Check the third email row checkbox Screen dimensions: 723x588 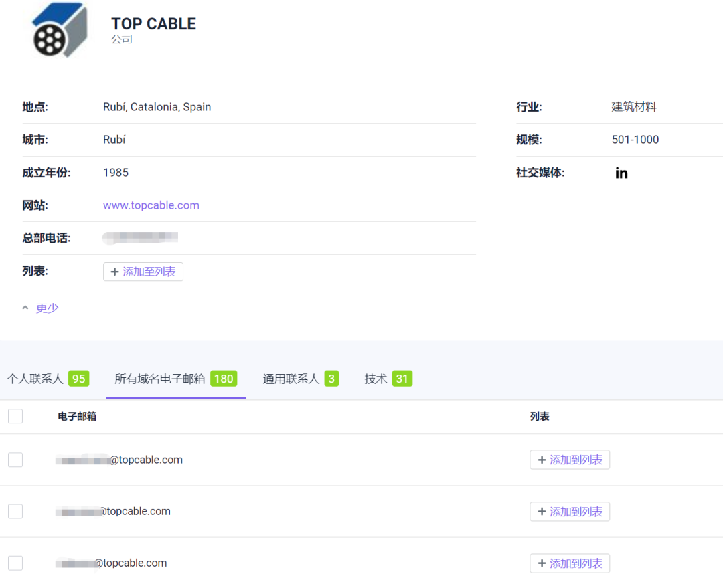coord(15,563)
